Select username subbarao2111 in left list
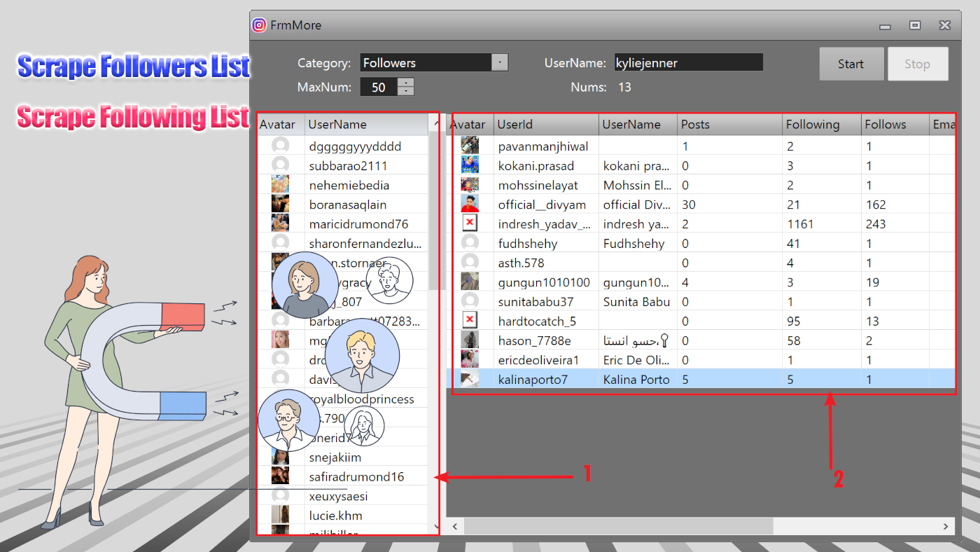 click(348, 166)
